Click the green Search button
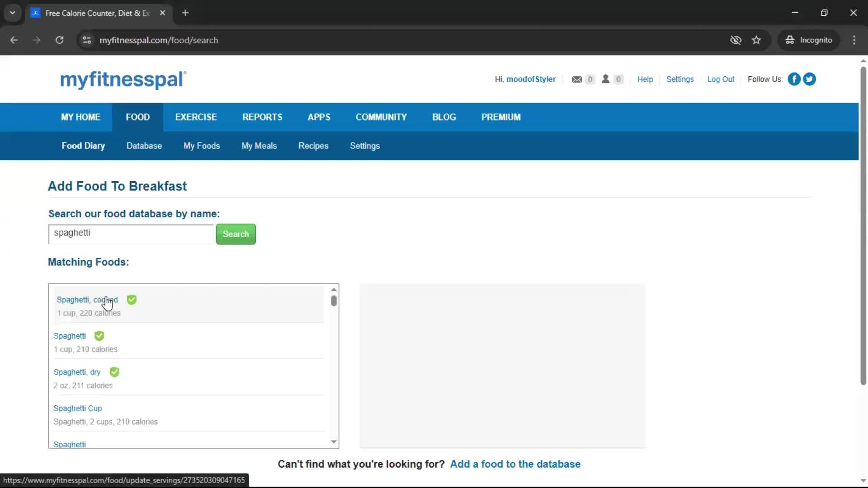The width and height of the screenshot is (868, 488). tap(236, 234)
